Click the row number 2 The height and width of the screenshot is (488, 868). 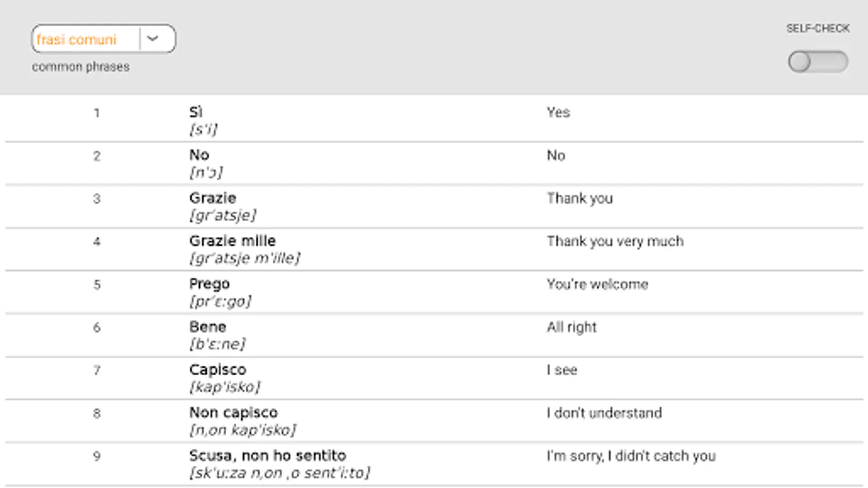tap(97, 156)
